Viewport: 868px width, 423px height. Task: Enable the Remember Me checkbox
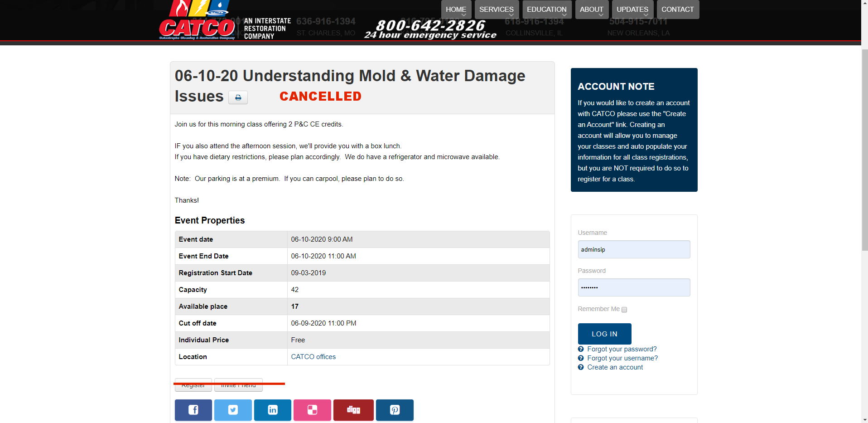click(624, 310)
